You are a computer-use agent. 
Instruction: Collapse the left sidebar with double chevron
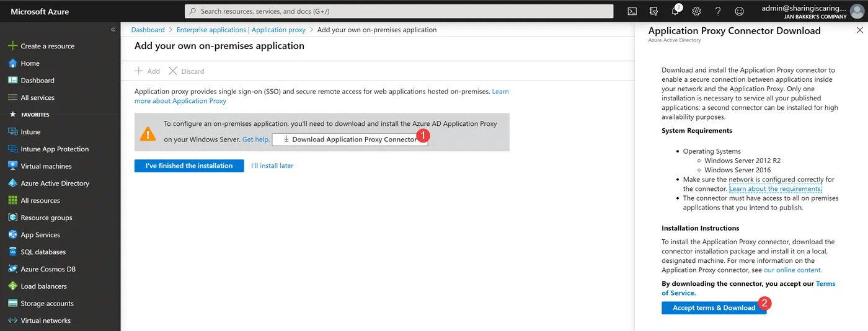(113, 30)
